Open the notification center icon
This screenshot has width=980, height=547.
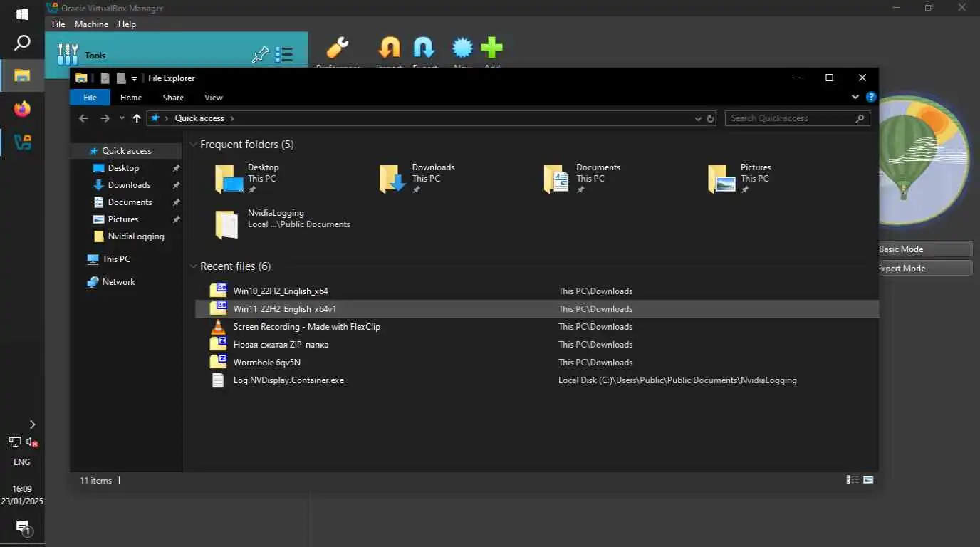pyautogui.click(x=22, y=528)
